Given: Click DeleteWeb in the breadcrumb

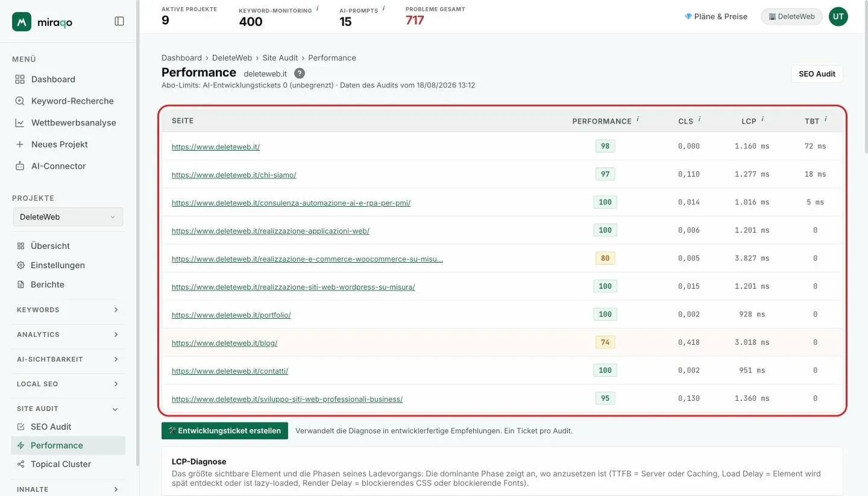Looking at the screenshot, I should [x=232, y=58].
